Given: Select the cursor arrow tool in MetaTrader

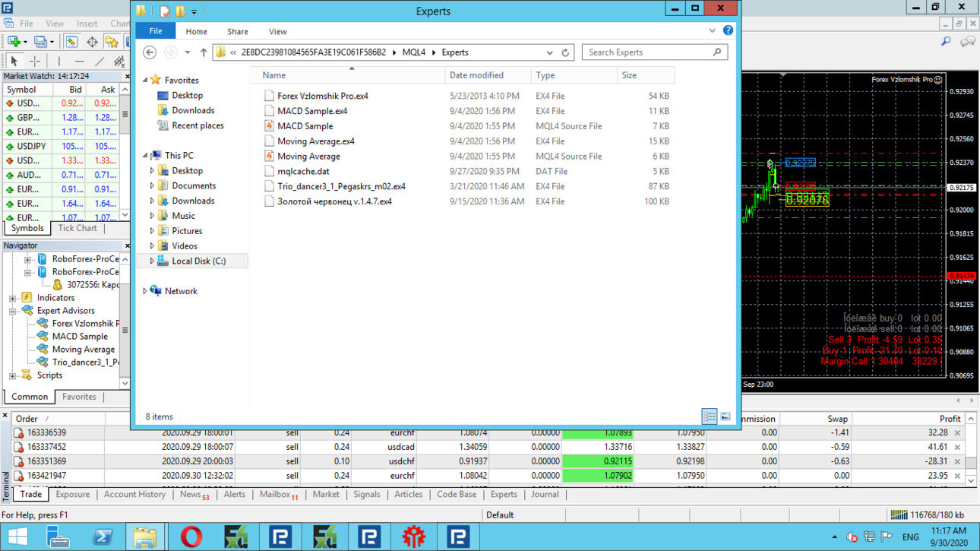Looking at the screenshot, I should [x=14, y=62].
